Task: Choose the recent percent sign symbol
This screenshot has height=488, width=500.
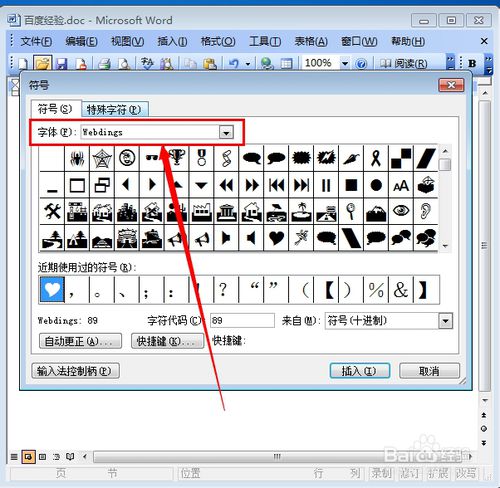Action: click(376, 289)
